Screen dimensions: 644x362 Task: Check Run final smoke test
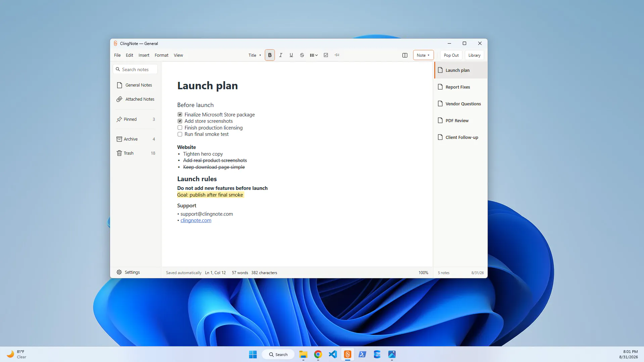point(180,134)
